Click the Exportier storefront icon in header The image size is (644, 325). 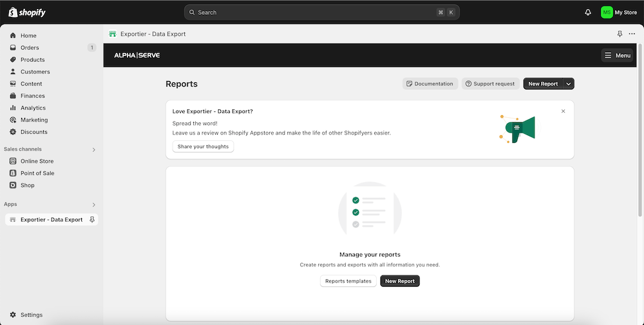tap(113, 34)
